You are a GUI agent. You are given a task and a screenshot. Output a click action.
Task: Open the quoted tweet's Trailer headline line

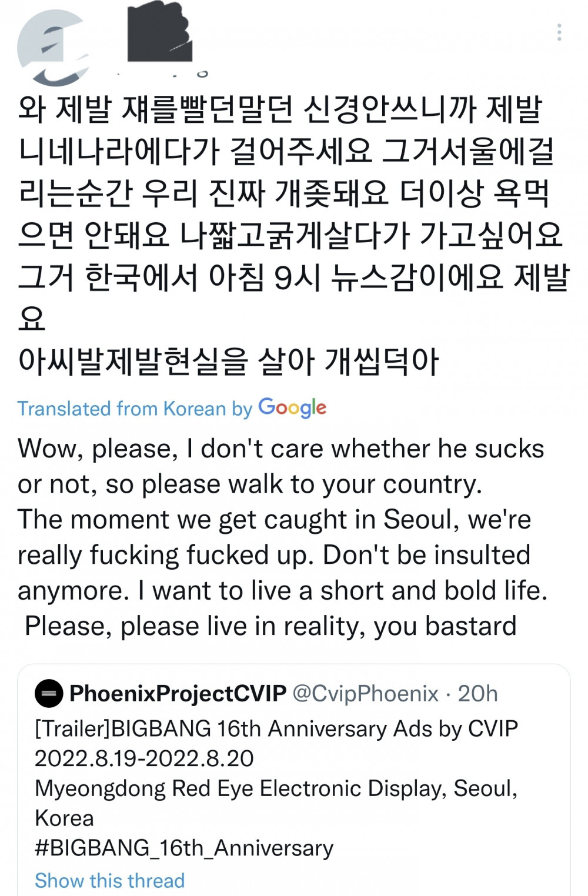click(x=276, y=728)
